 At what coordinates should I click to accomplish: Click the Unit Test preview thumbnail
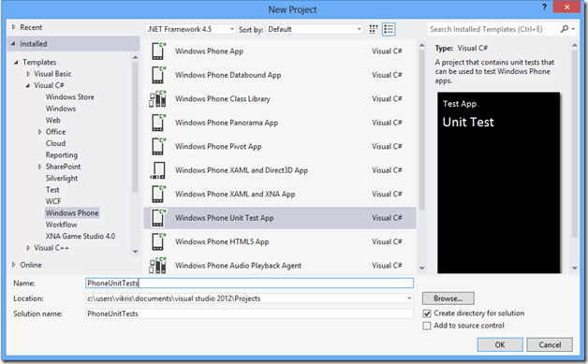pos(498,182)
